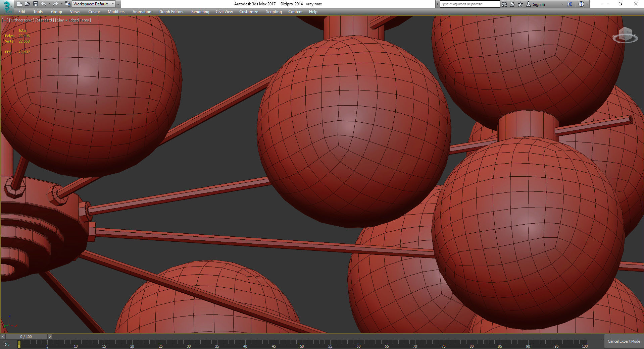Click the binoculars search icon
This screenshot has width=644, height=349.
[504, 4]
